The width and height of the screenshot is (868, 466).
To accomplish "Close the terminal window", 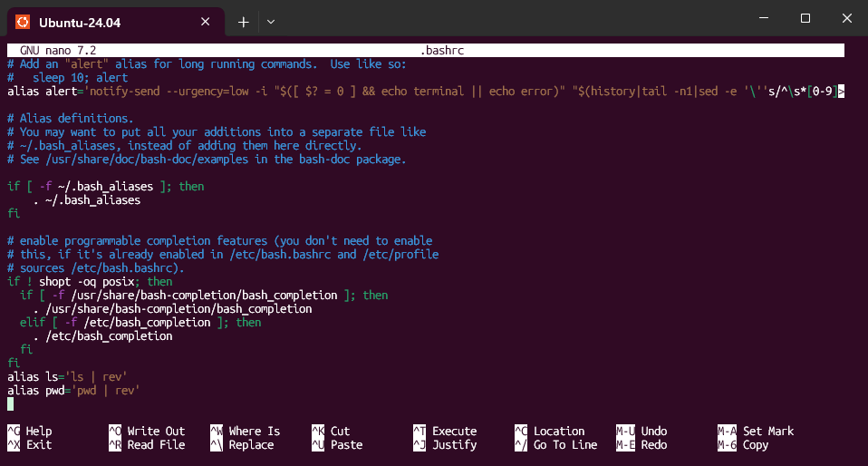I will [846, 18].
